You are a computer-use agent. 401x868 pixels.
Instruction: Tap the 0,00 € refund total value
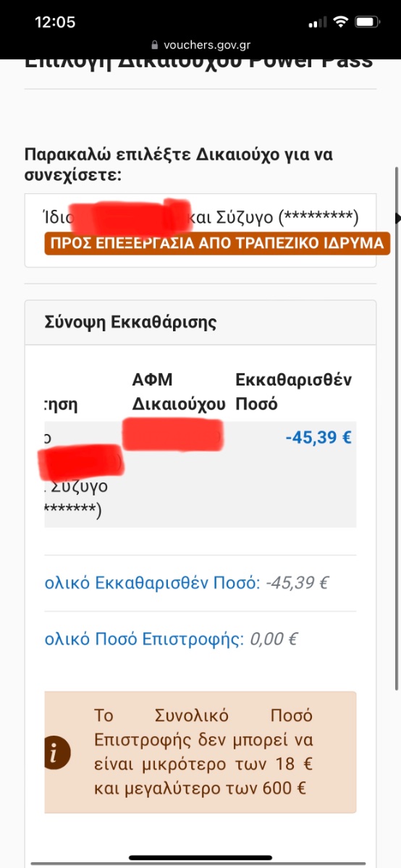click(x=274, y=639)
